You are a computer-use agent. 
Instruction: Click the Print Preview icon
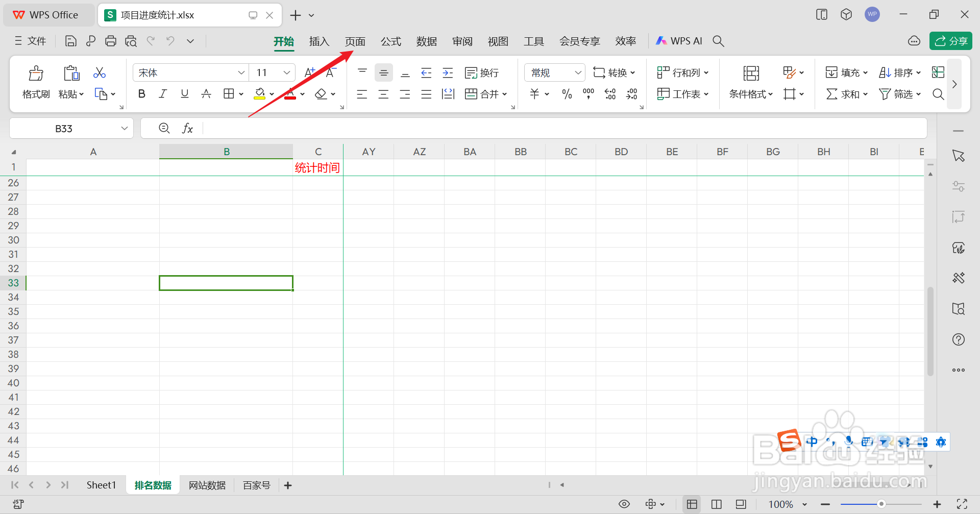tap(131, 41)
